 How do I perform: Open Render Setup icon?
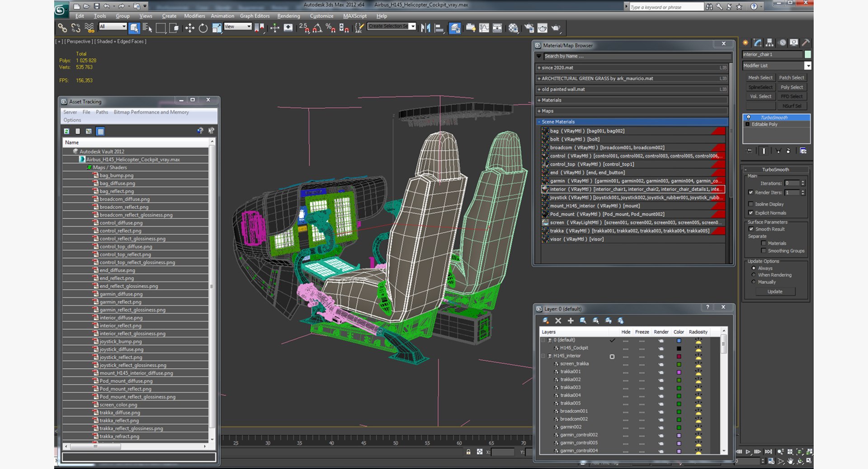coord(529,28)
